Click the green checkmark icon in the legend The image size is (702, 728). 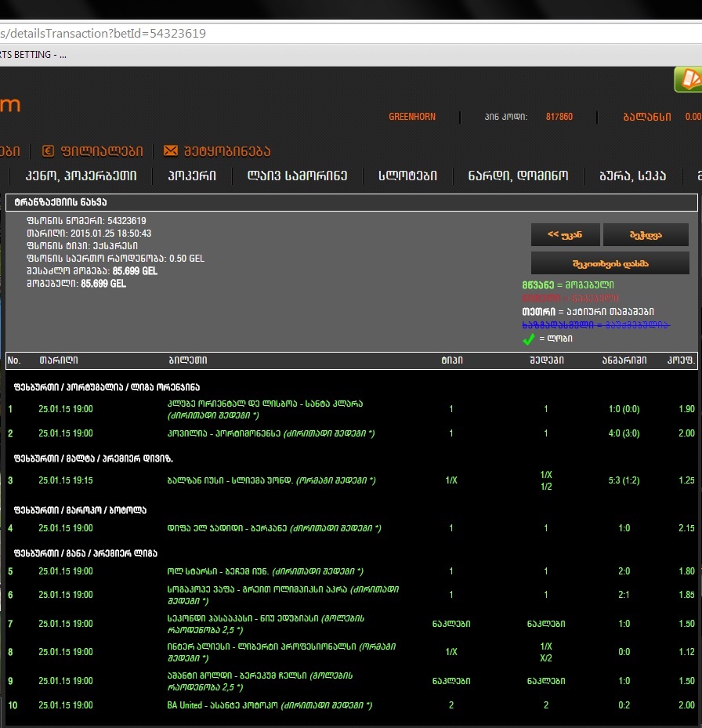click(529, 339)
